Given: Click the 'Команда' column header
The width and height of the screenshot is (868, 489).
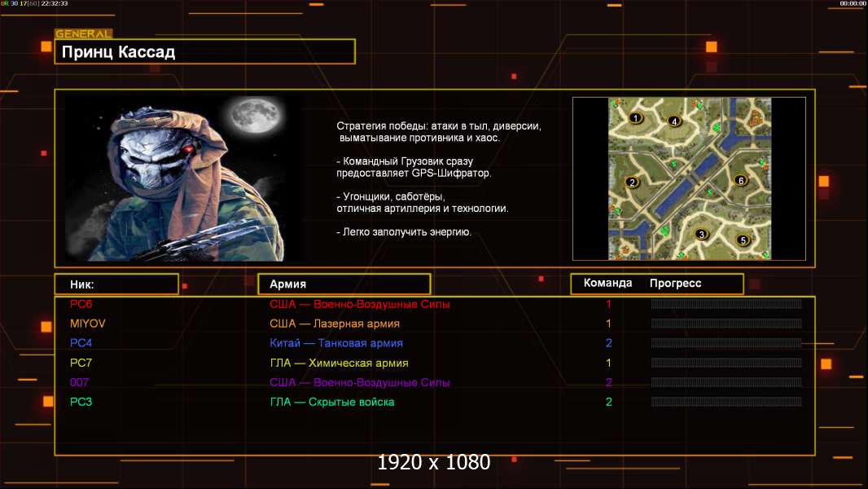Looking at the screenshot, I should point(607,283).
